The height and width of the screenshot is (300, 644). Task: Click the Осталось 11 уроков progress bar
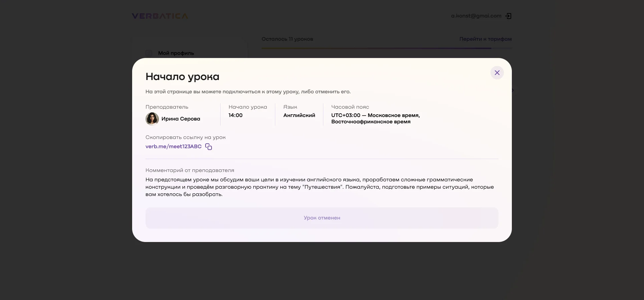coord(387,48)
